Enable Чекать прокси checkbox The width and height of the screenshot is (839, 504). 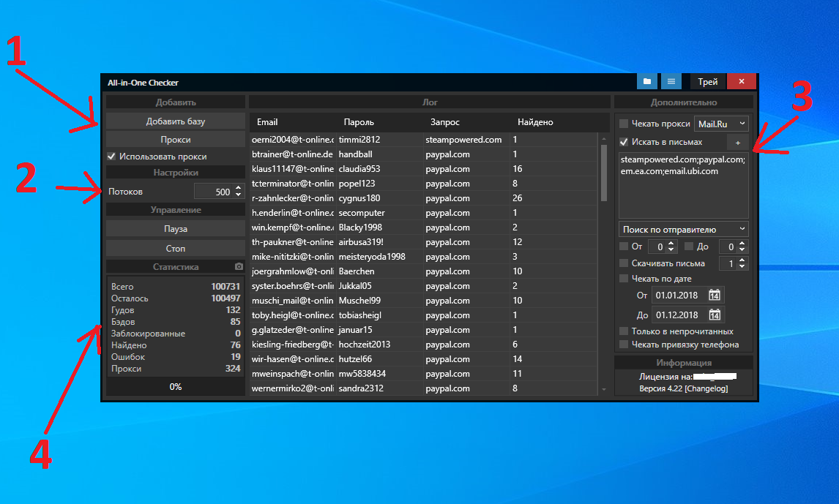click(x=623, y=124)
